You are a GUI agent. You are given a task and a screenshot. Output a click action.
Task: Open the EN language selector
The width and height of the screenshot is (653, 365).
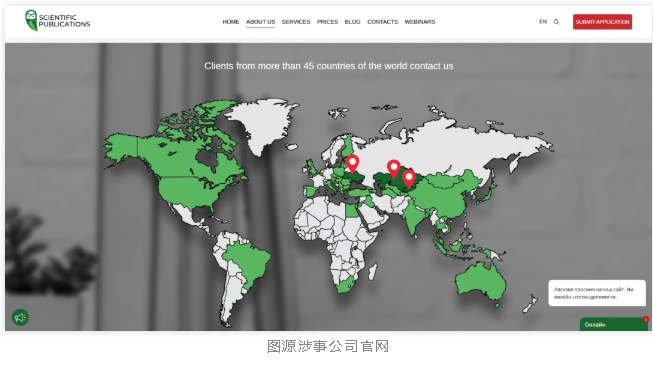(543, 22)
